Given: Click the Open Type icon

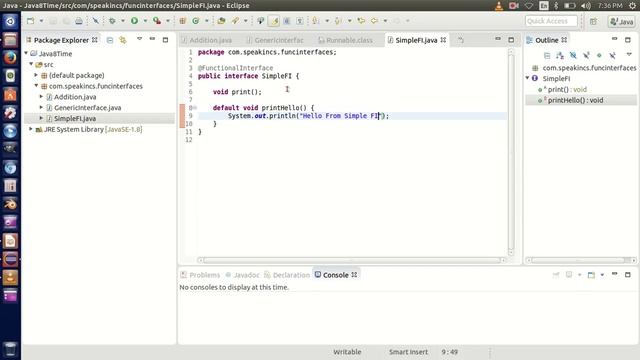Looking at the screenshot, I should pyautogui.click(x=221, y=21).
